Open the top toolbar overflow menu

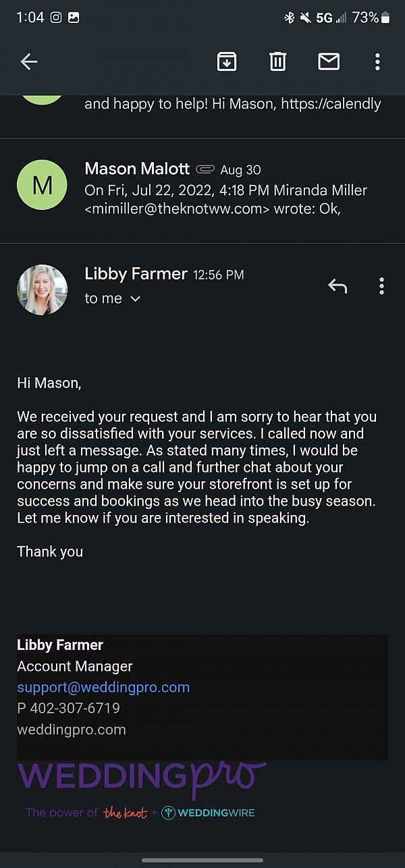pyautogui.click(x=377, y=62)
